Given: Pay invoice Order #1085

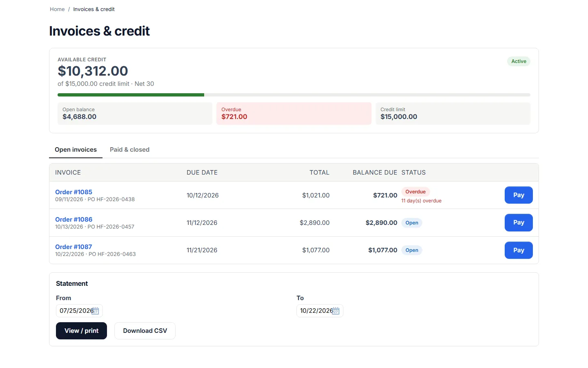Looking at the screenshot, I should (519, 195).
